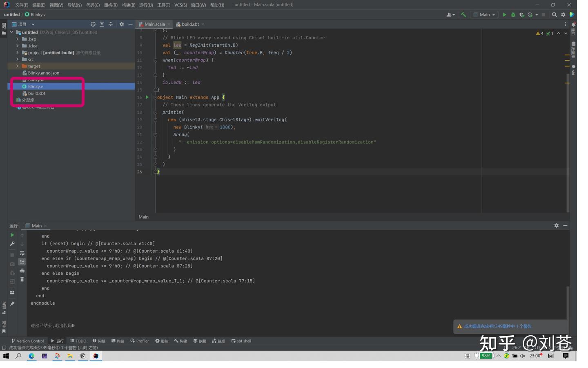Image resolution: width=588 pixels, height=368 pixels.
Task: Toggle soft-wrap in the run console
Action: tap(22, 254)
